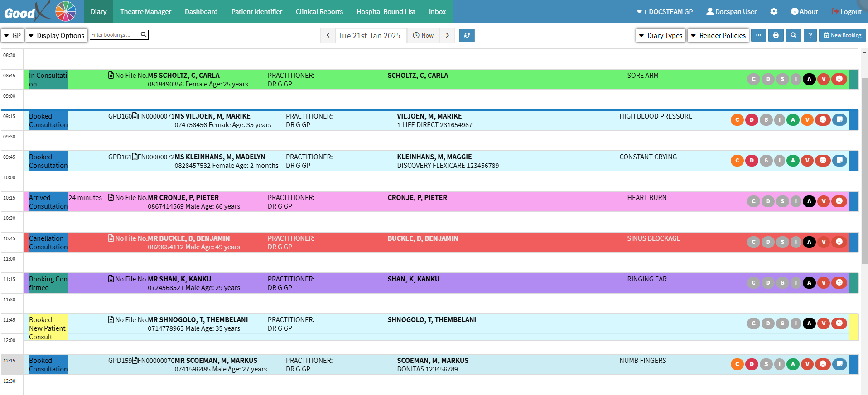Switch to the Theatre Manager tab

[145, 11]
